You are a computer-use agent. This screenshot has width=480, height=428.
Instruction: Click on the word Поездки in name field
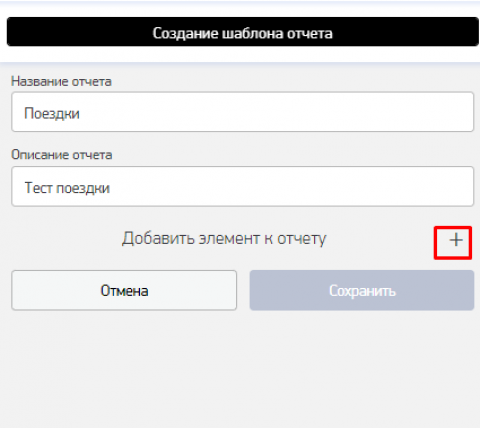click(52, 114)
